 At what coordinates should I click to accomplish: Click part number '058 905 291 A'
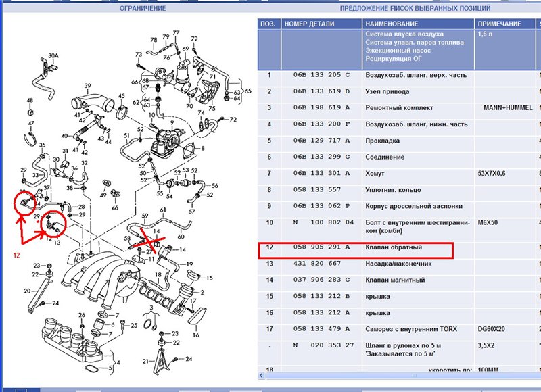point(322,247)
